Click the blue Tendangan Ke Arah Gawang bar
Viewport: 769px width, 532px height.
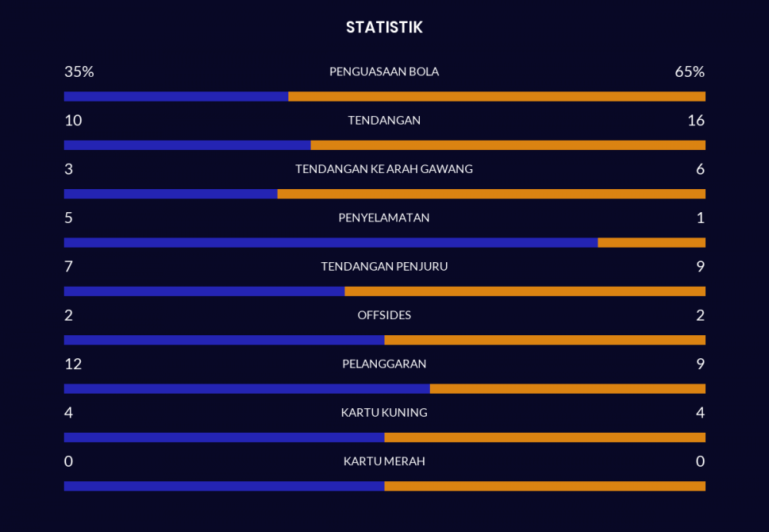[x=171, y=194]
